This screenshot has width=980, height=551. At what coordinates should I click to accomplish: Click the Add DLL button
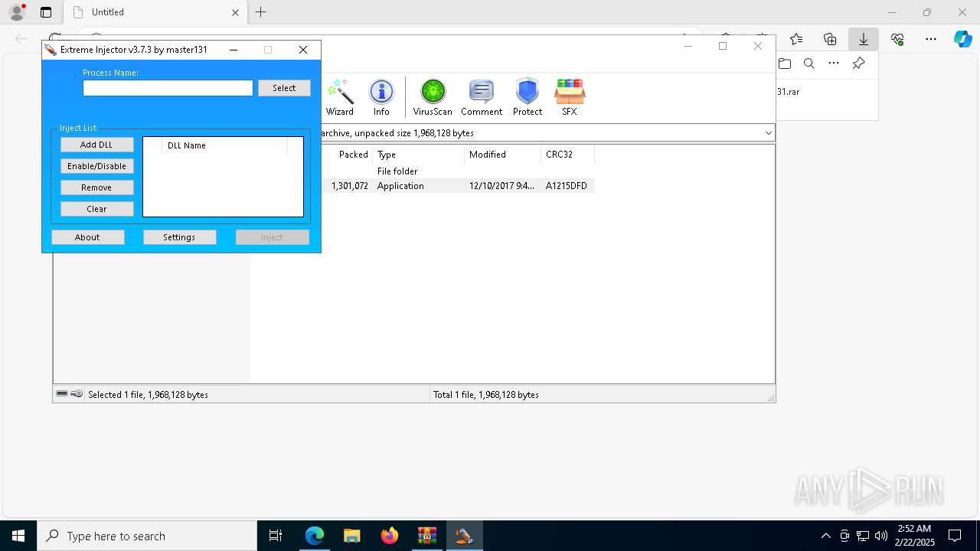tap(96, 145)
